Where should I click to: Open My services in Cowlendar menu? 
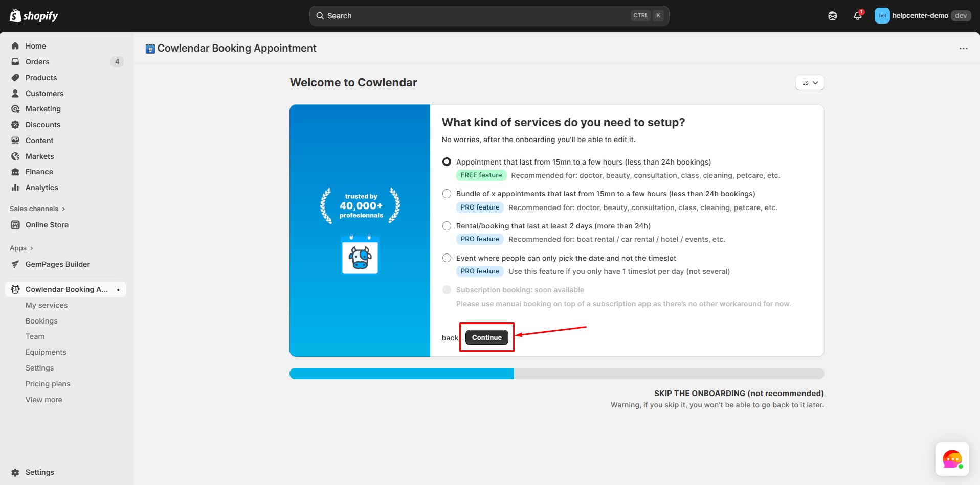point(47,305)
